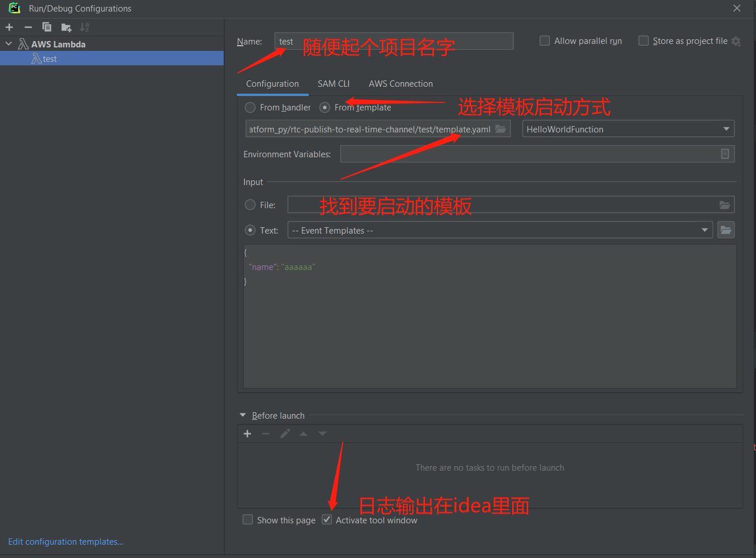Add a Before launch task
The height and width of the screenshot is (558, 756).
pyautogui.click(x=247, y=434)
